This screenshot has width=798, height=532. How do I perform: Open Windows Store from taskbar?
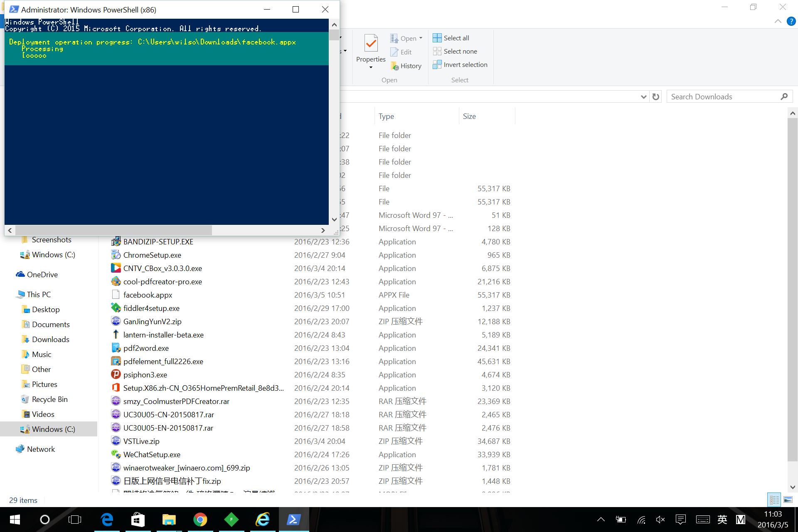click(x=138, y=520)
